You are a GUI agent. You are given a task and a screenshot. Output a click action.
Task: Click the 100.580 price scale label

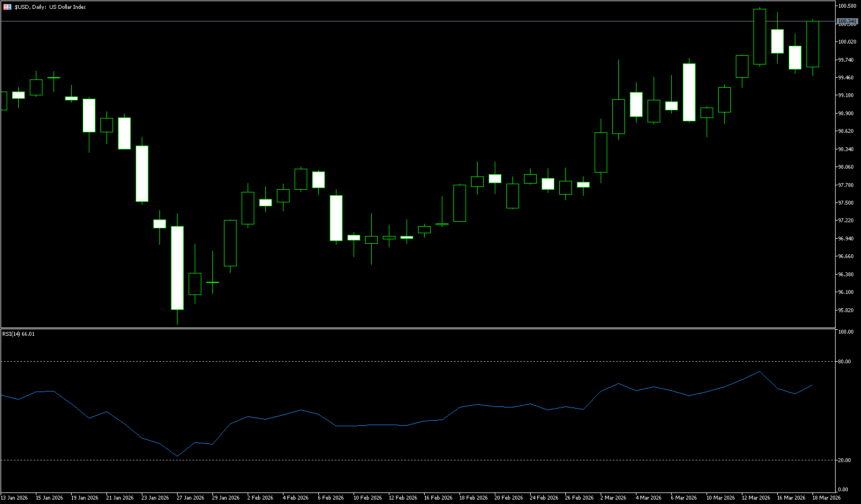tap(847, 6)
